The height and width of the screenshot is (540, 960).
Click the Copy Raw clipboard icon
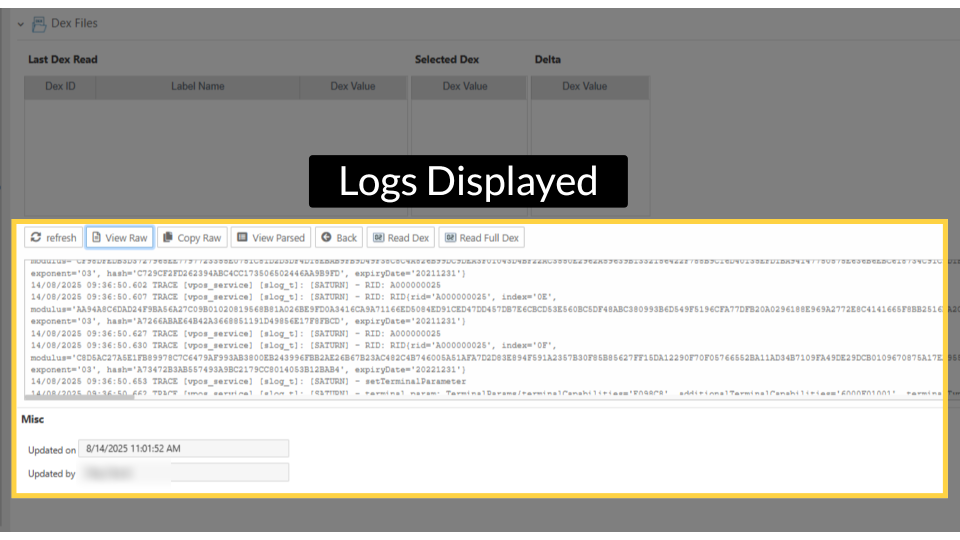click(x=167, y=238)
